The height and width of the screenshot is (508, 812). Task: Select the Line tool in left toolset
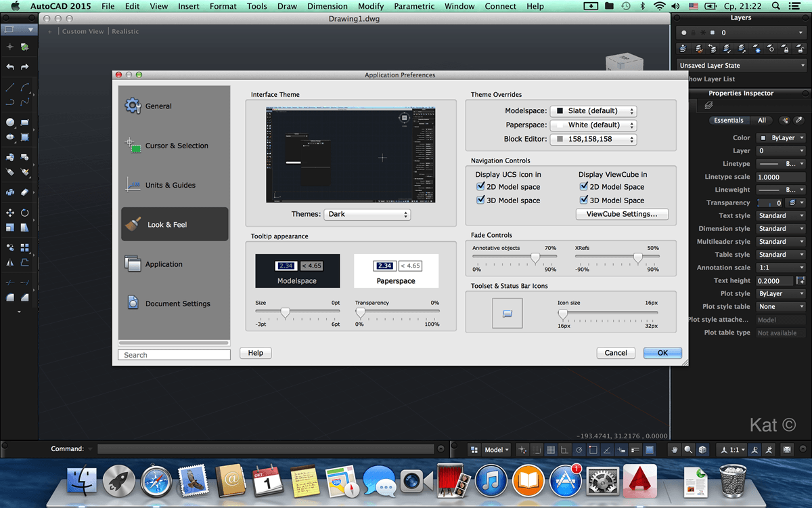(10, 87)
